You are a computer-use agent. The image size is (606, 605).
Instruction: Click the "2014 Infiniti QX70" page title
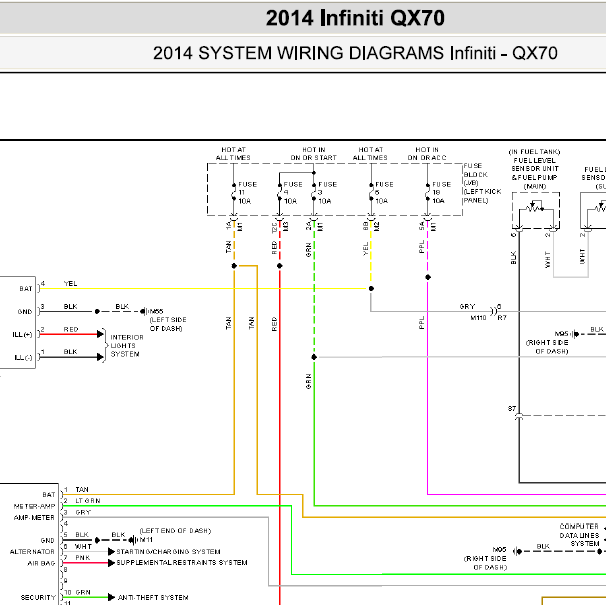[x=355, y=18]
